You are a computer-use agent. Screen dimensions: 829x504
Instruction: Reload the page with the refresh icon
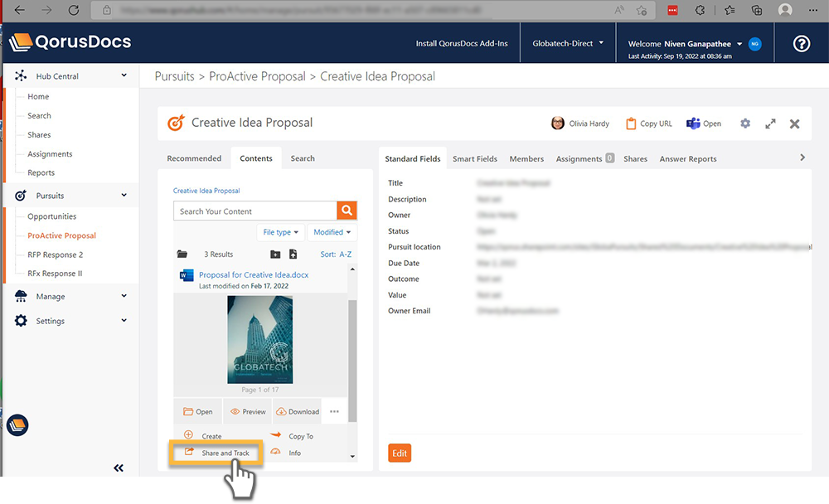coord(74,10)
